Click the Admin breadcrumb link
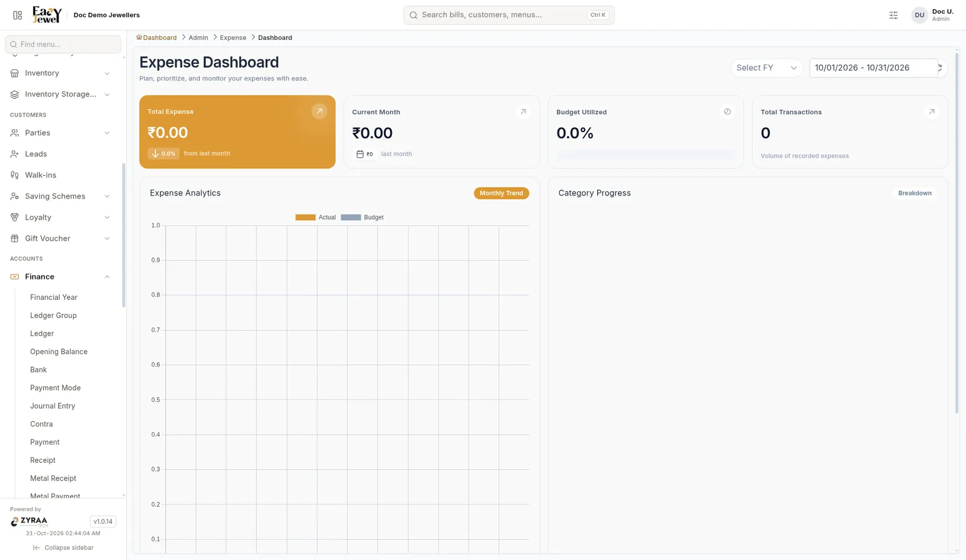 [198, 37]
